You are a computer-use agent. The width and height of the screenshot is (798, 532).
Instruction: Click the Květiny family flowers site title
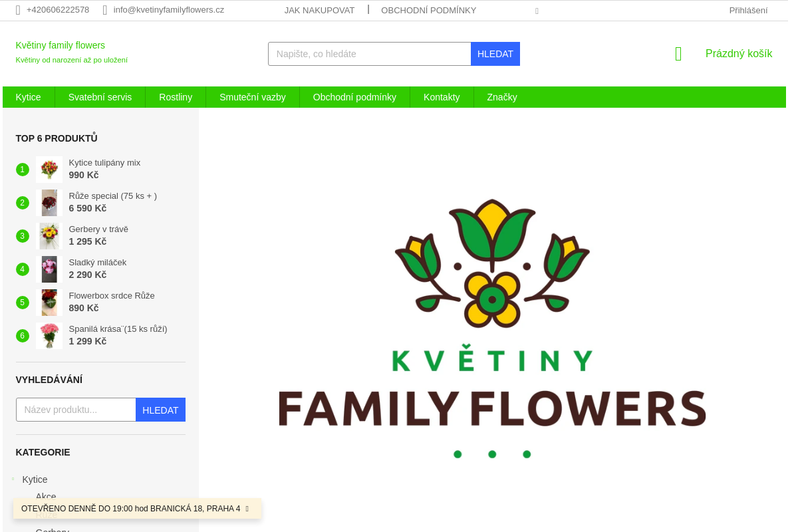pos(61,45)
